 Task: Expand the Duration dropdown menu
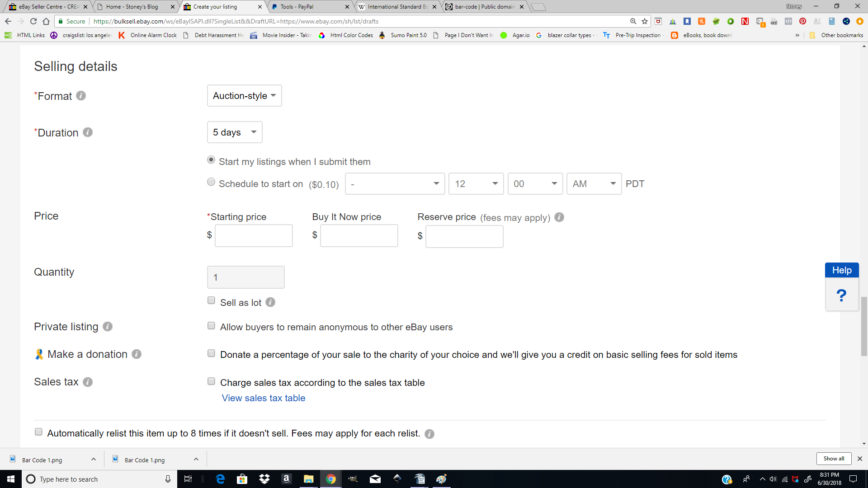234,131
